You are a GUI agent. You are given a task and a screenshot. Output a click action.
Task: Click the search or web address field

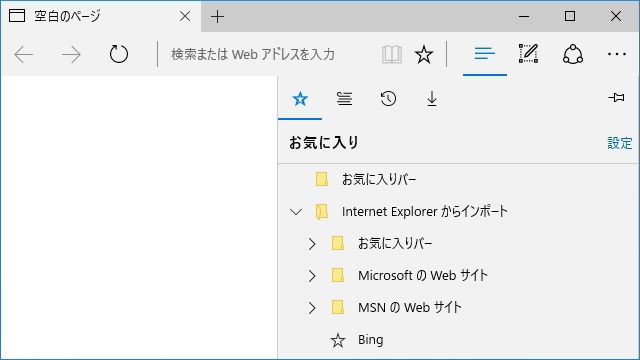pos(267,54)
